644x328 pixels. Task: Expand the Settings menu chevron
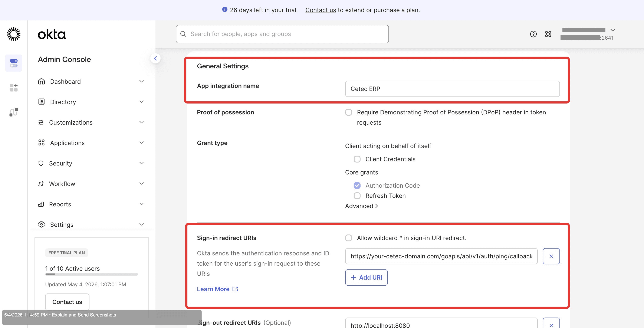[x=141, y=224]
